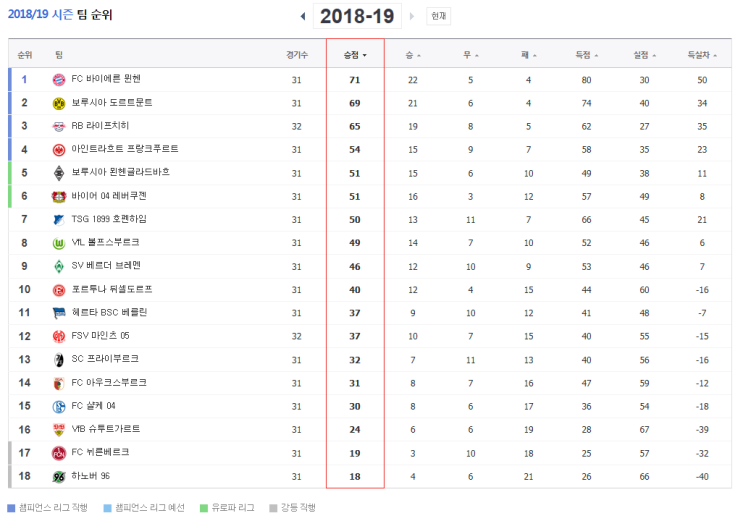743x521 pixels.
Task: Open 보루시아 묀헨글라드바흐 team name link
Action: click(x=120, y=172)
